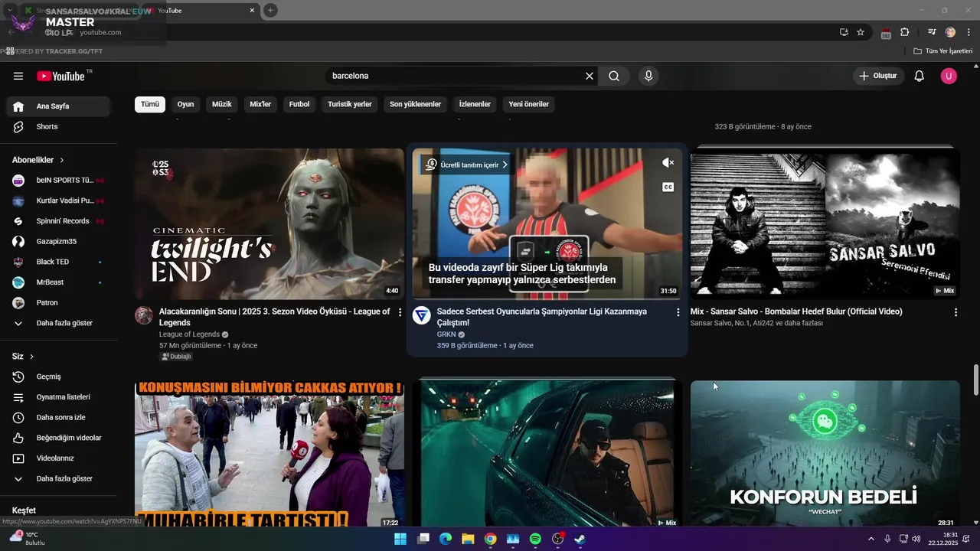
Task: Open the KONFORUN BEDELİ video thumbnail
Action: (825, 454)
